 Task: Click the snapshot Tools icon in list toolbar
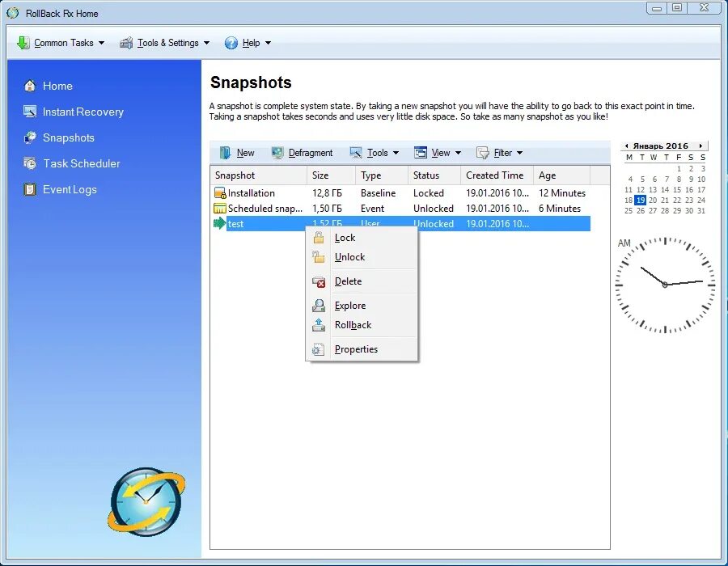click(356, 153)
